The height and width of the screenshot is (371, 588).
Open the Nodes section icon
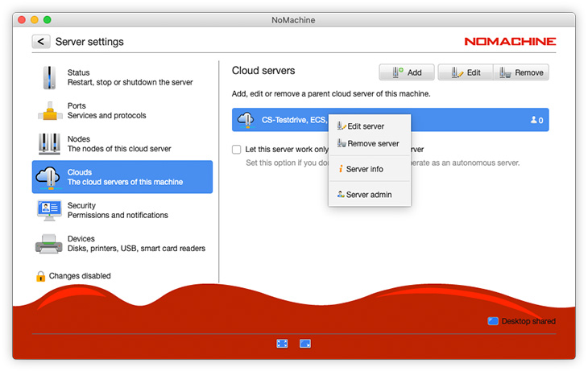point(50,144)
